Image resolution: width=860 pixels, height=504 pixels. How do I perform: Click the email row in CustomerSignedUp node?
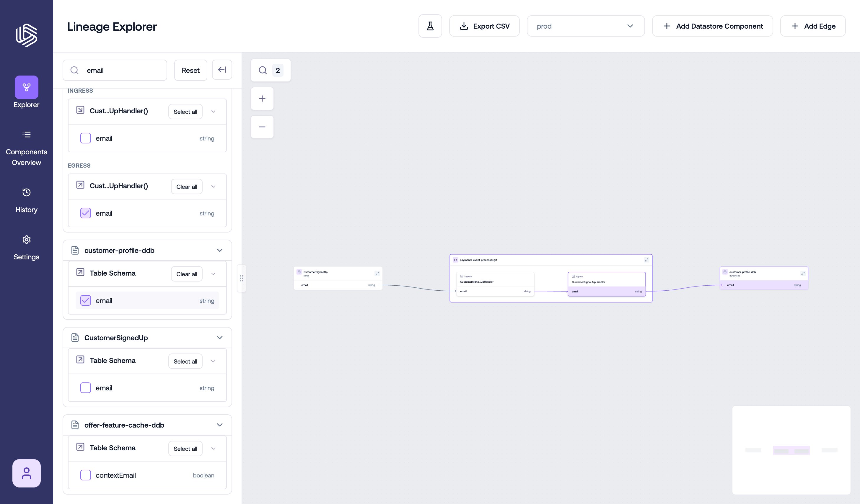[x=338, y=285]
